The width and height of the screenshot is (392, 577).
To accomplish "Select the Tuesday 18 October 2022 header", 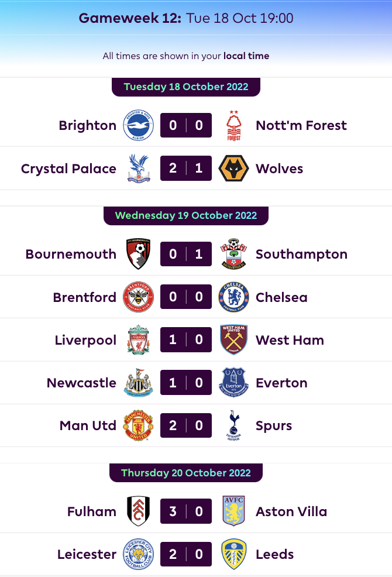I will click(185, 87).
